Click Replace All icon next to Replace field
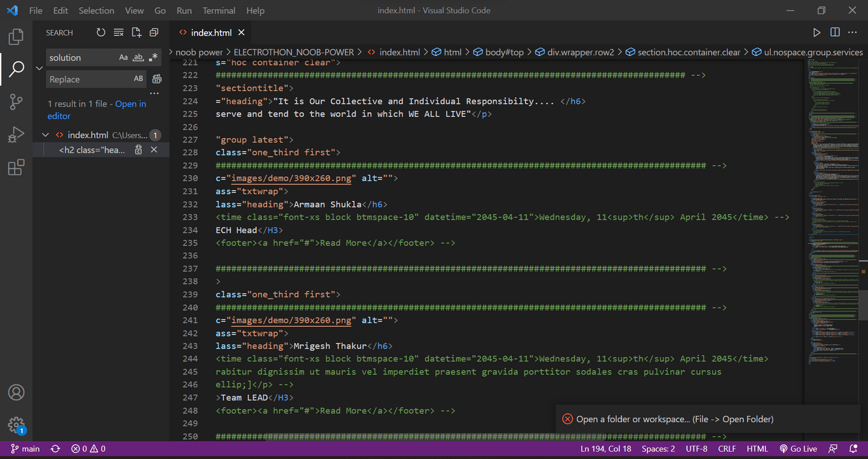Image resolution: width=868 pixels, height=459 pixels. (157, 79)
